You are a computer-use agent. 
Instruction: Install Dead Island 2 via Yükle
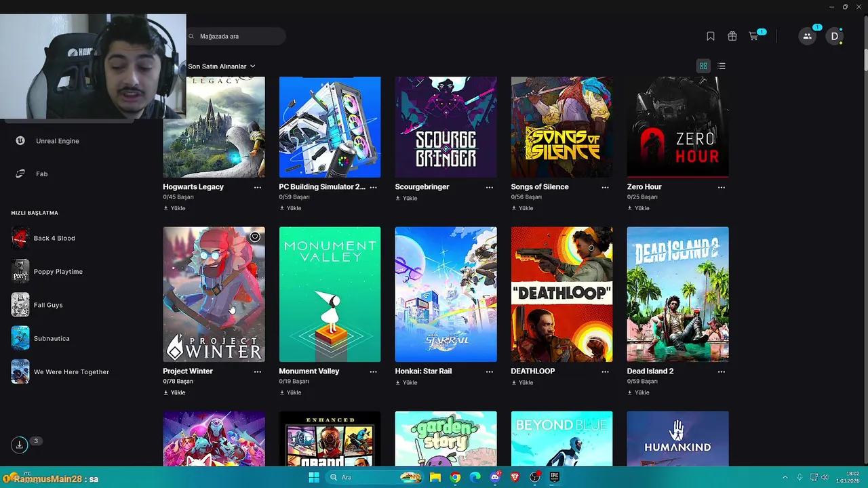(x=638, y=392)
